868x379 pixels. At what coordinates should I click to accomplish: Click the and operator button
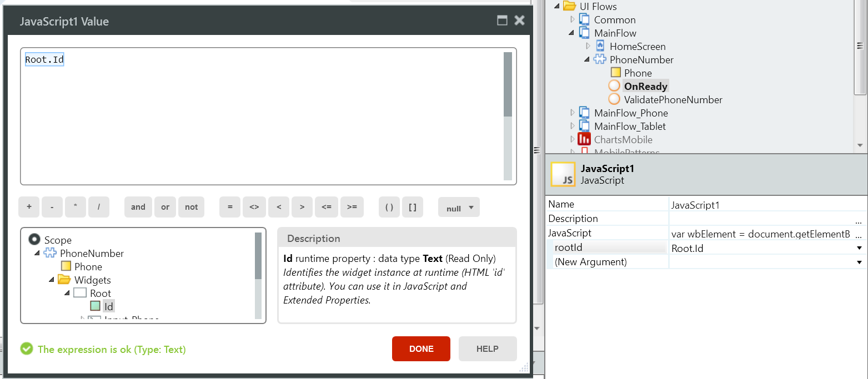[x=138, y=206]
